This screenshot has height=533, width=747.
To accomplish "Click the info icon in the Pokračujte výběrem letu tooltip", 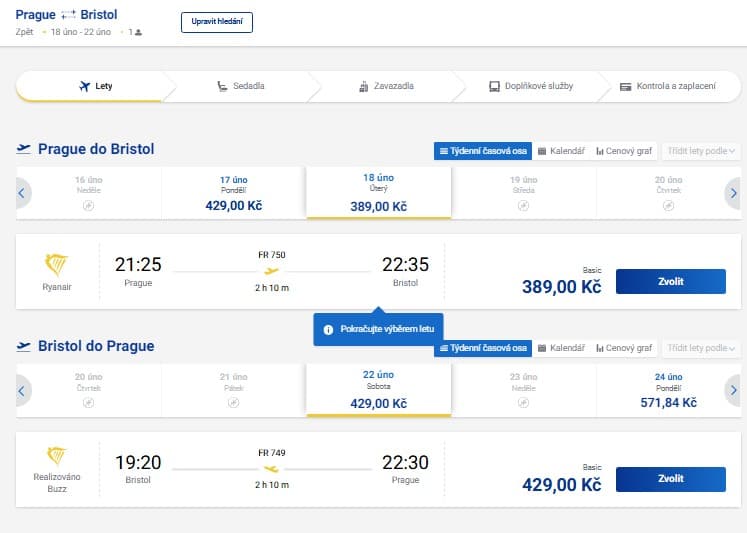I will (x=328, y=330).
